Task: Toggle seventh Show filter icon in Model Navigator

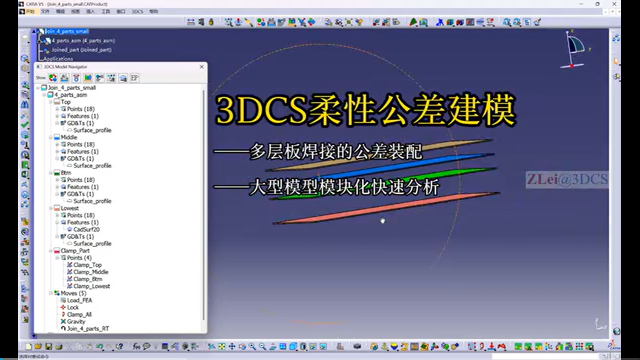Action: (123, 78)
